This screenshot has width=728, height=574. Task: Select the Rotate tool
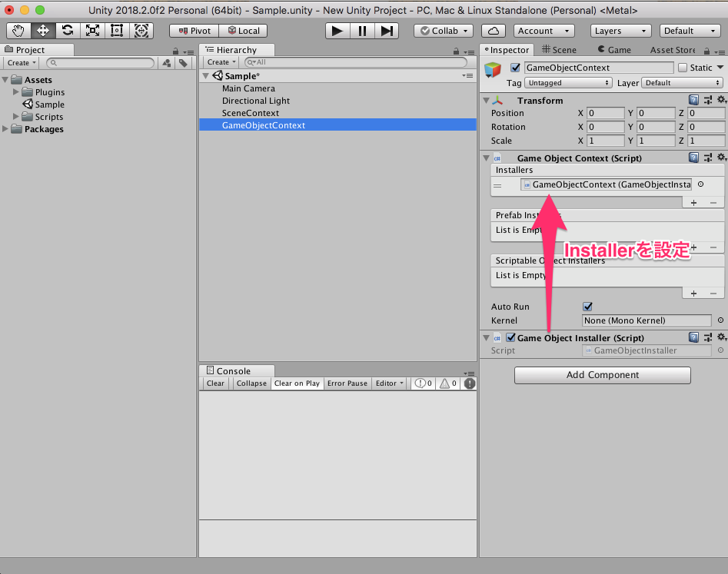tap(68, 31)
